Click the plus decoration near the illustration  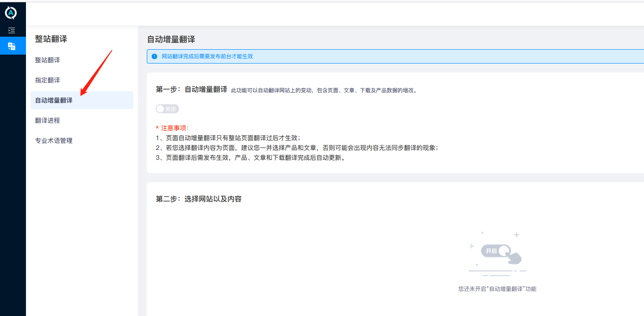(x=516, y=234)
